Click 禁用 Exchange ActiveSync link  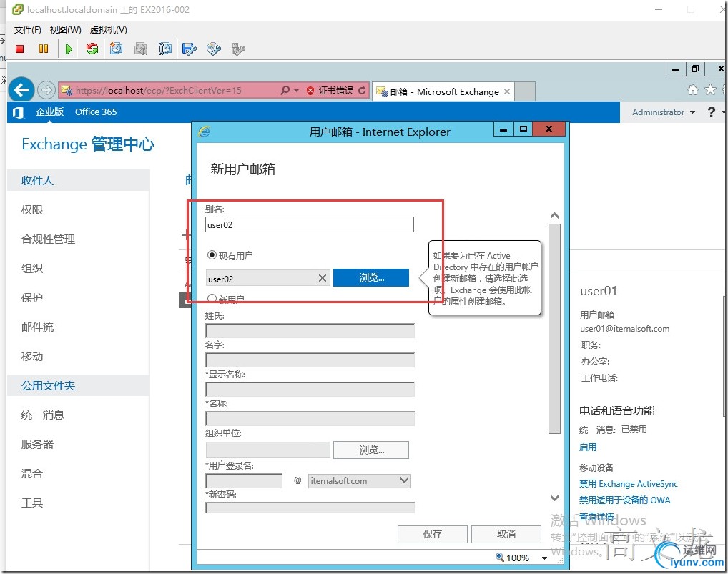[x=628, y=484]
